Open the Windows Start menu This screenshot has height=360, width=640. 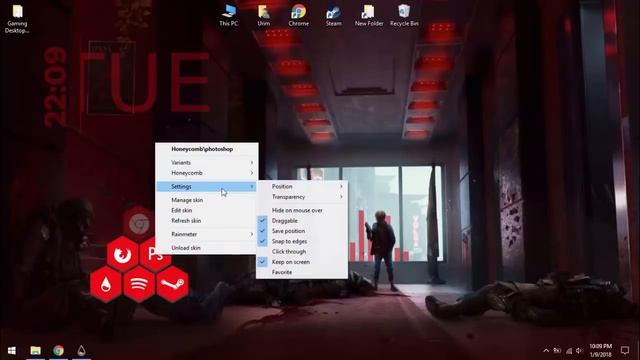11,351
